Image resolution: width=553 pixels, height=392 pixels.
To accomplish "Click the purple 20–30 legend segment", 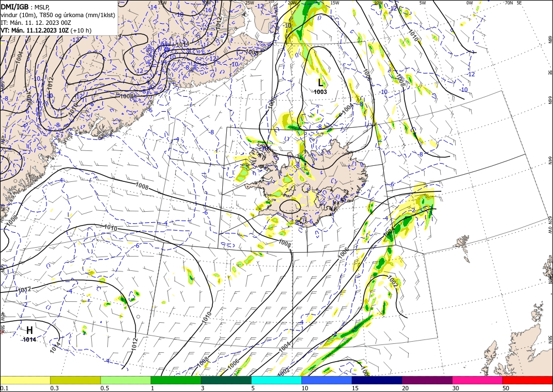I will click(x=427, y=380).
